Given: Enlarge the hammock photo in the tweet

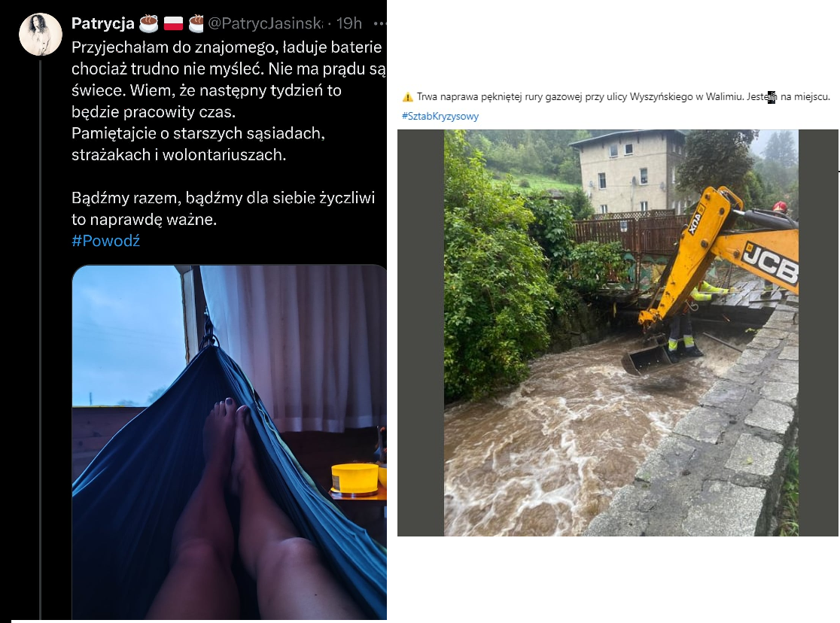Looking at the screenshot, I should 230,442.
